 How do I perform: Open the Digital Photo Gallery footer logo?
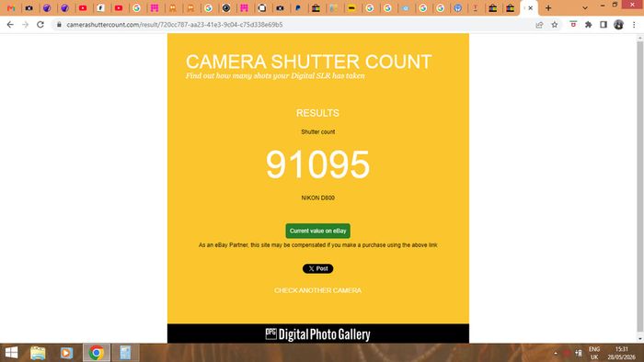click(x=318, y=334)
